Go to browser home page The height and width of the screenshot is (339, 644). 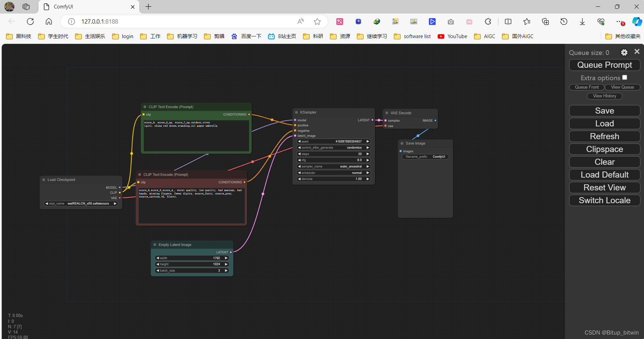49,22
